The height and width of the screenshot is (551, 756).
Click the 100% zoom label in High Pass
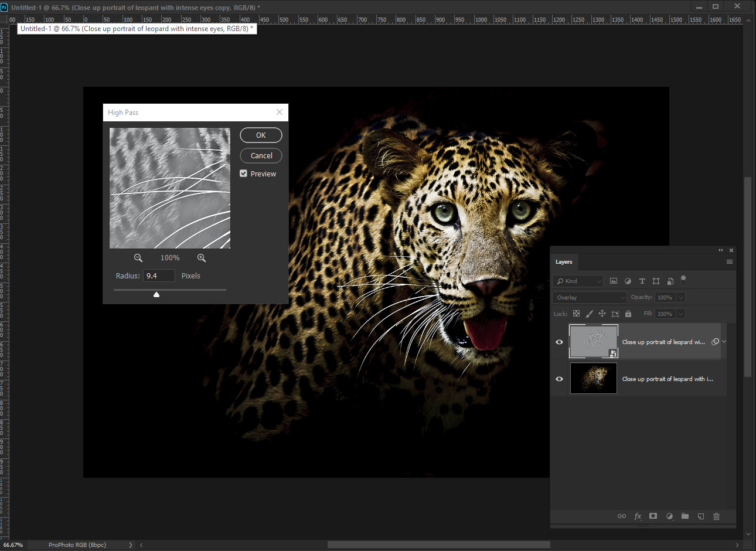click(170, 258)
